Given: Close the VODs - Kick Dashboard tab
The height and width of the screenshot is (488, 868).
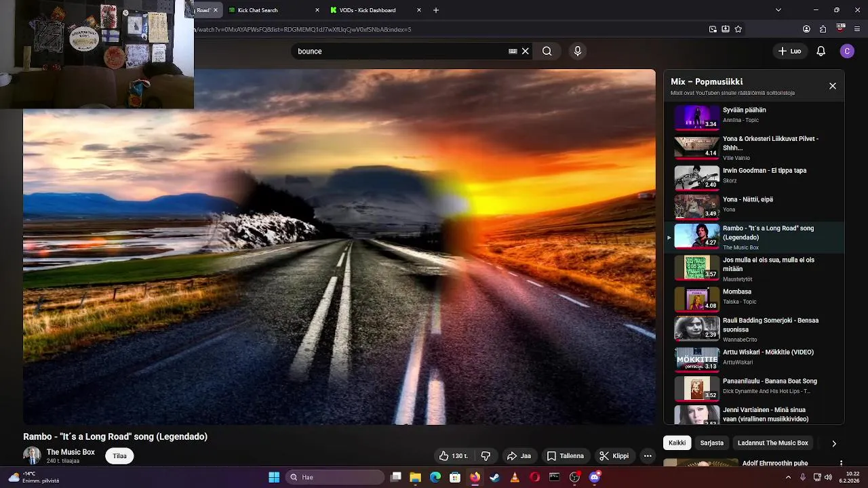Looking at the screenshot, I should pos(419,10).
